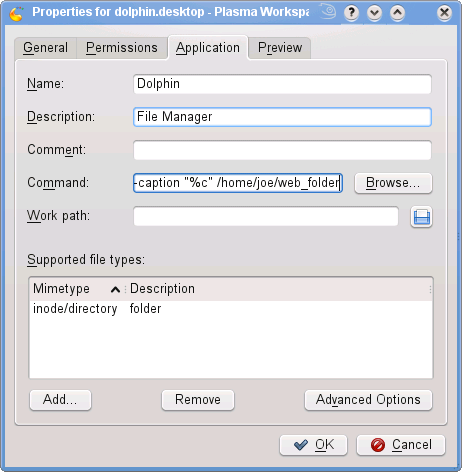Focus the Comment input field
Screen dimensions: 462x472
point(282,150)
